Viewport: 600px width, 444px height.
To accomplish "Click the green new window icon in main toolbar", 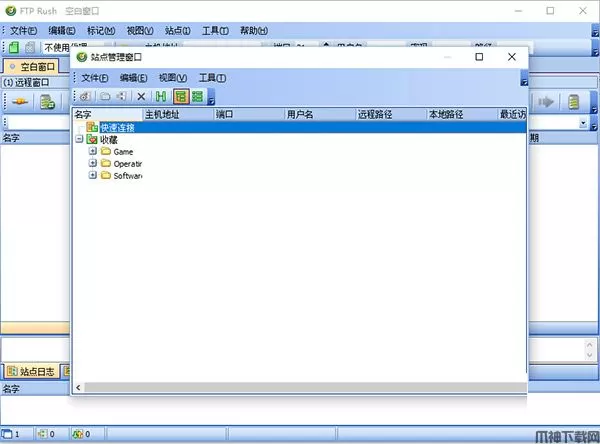I will tap(14, 47).
